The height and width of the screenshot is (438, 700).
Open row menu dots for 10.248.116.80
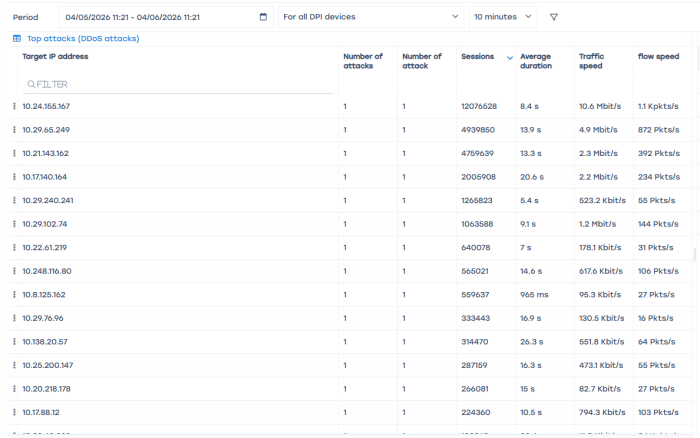14,271
